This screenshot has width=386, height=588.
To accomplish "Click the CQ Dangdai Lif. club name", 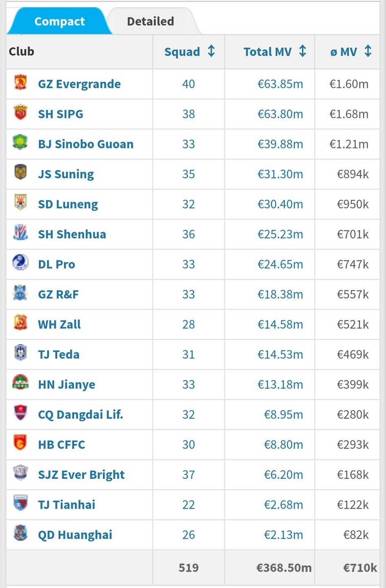I will [80, 415].
